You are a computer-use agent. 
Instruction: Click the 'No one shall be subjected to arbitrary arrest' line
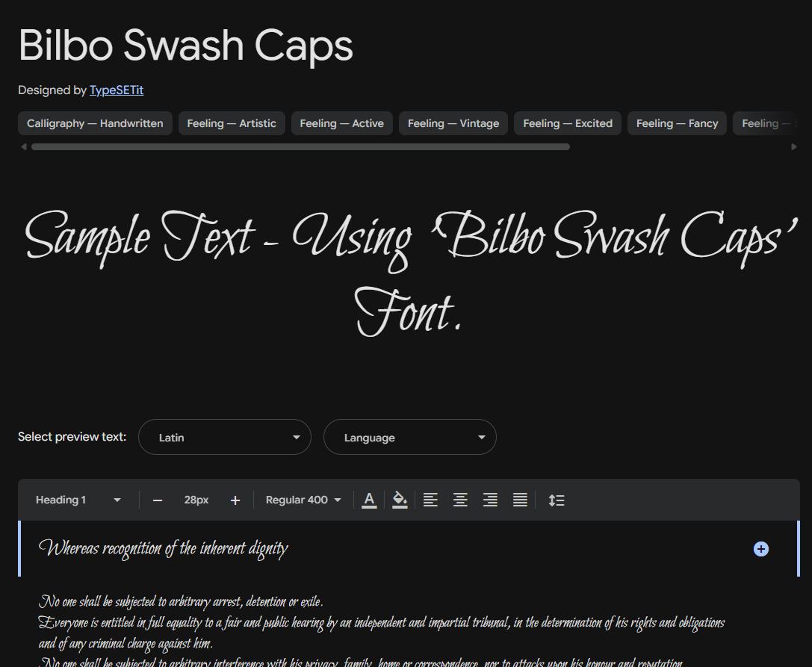pyautogui.click(x=181, y=602)
